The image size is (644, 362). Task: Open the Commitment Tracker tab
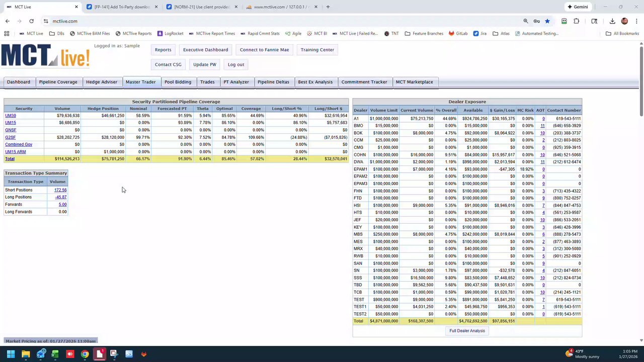click(x=364, y=82)
